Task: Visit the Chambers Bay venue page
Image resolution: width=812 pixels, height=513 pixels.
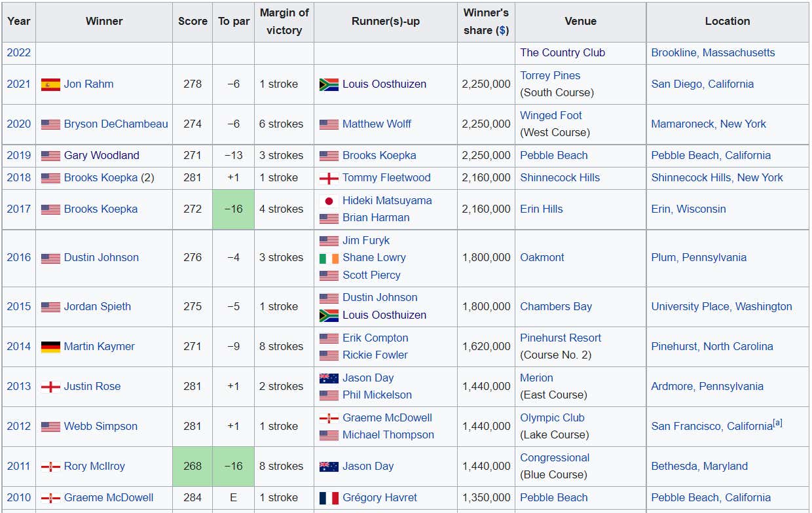Action: pos(555,307)
